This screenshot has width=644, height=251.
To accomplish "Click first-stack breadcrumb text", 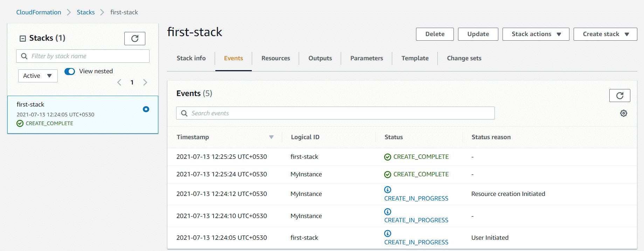I will click(x=124, y=12).
